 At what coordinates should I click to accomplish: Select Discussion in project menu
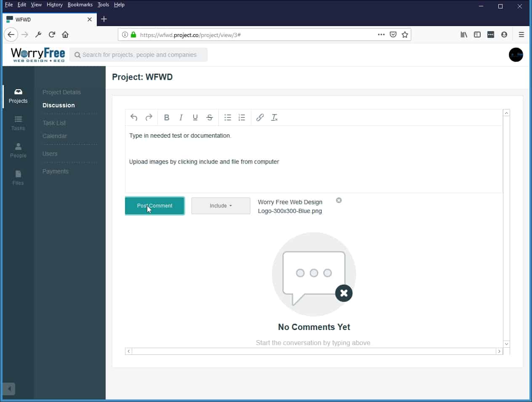click(x=59, y=105)
